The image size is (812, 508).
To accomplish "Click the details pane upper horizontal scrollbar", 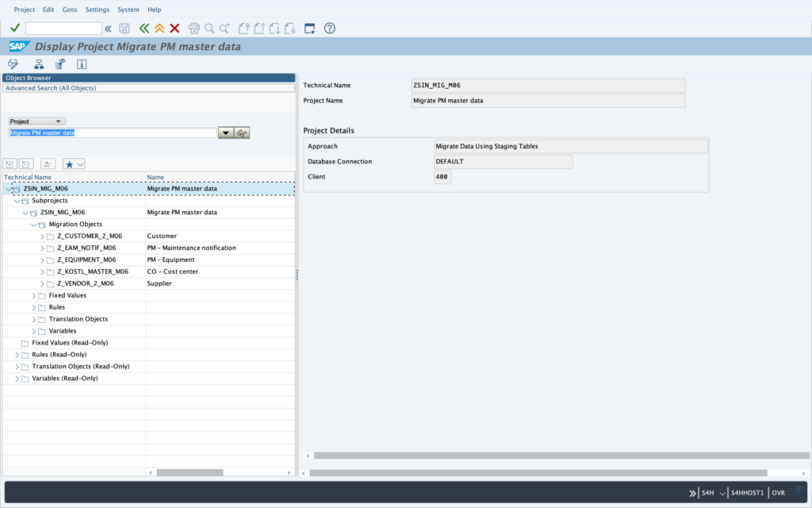I will click(x=561, y=456).
